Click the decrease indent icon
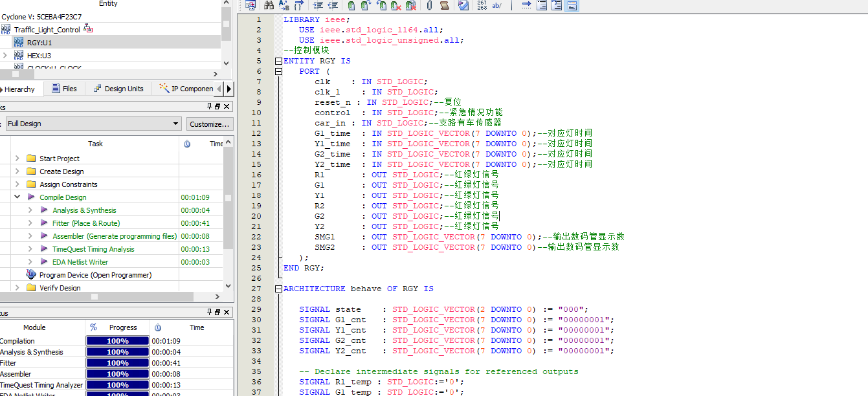Viewport: 868px width, 396px height. point(333,5)
